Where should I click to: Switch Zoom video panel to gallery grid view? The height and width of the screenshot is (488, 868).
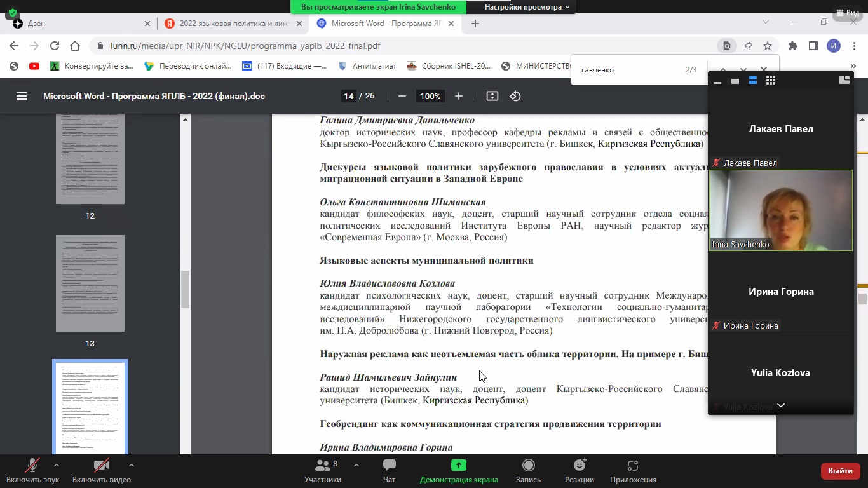point(771,81)
